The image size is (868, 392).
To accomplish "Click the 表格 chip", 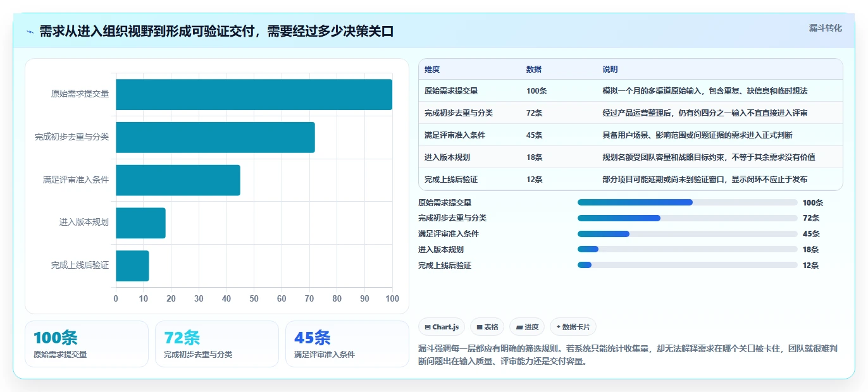I will pos(487,327).
